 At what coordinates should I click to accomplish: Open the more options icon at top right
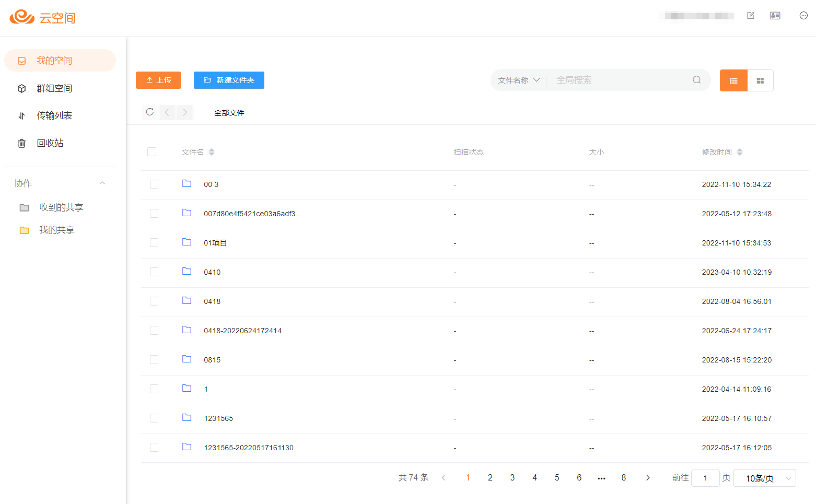pos(803,16)
